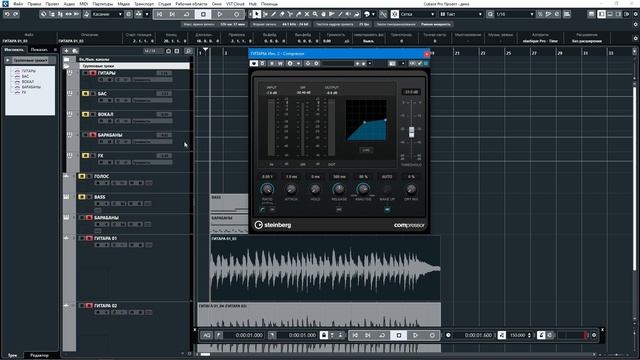The image size is (640, 360).
Task: Click Add Track plus button
Action: pyautogui.click(x=66, y=51)
